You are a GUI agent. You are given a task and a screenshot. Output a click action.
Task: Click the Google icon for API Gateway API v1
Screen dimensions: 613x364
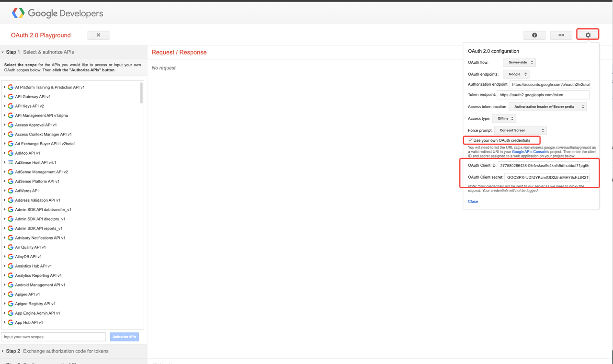click(11, 97)
